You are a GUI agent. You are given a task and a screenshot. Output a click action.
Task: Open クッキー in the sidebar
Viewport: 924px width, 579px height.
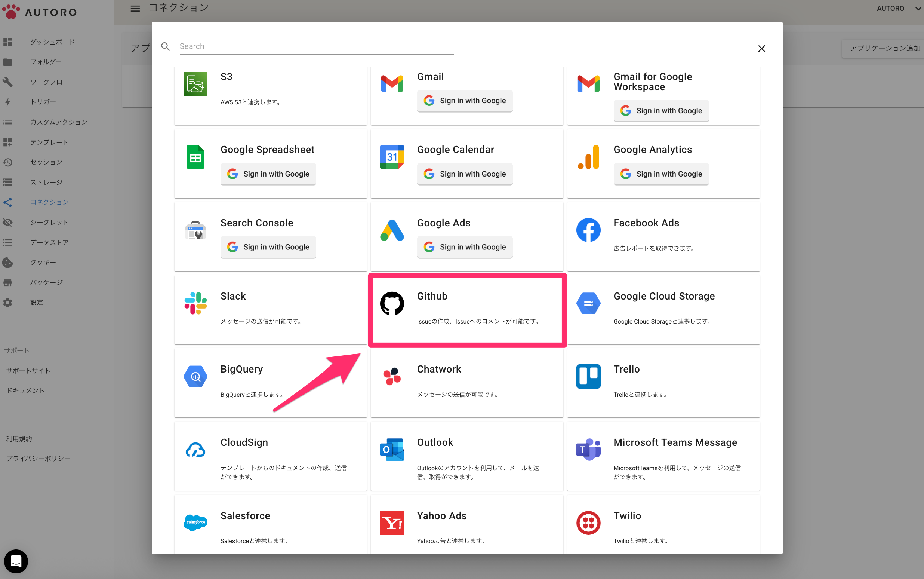coord(43,262)
